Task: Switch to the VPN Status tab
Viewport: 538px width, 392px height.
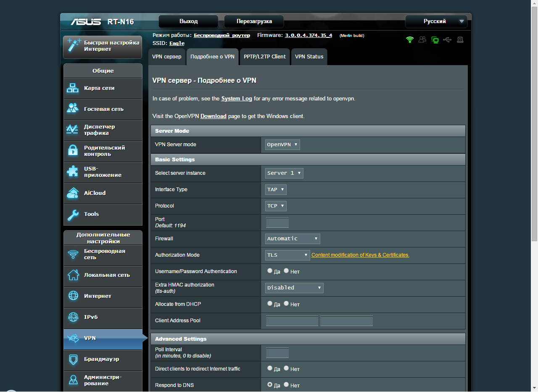Action: coord(309,57)
